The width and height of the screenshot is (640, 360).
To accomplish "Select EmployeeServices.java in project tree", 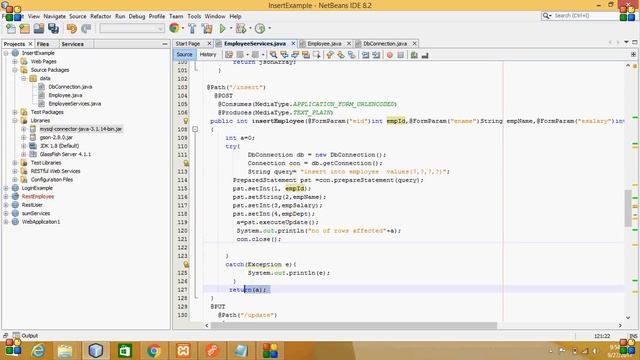I will (74, 104).
